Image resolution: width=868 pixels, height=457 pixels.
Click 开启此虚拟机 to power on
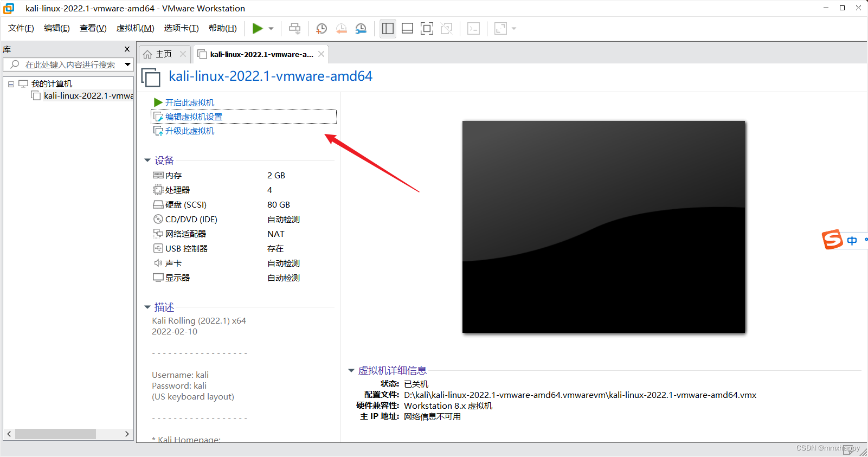(189, 102)
